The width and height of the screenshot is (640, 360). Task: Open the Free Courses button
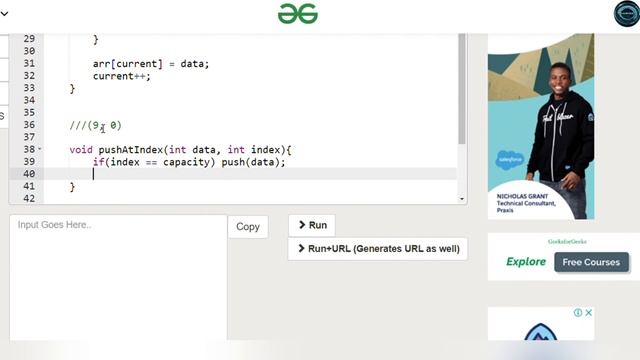pyautogui.click(x=591, y=262)
